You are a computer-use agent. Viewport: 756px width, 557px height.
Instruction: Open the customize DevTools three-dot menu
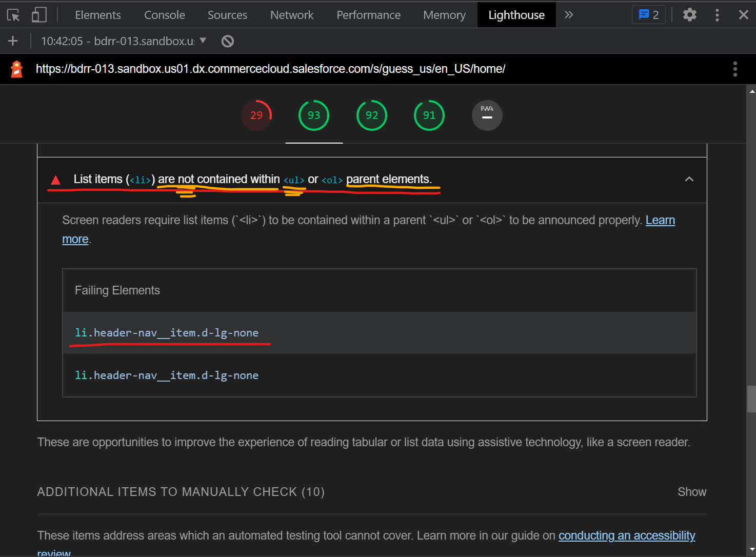(x=717, y=15)
